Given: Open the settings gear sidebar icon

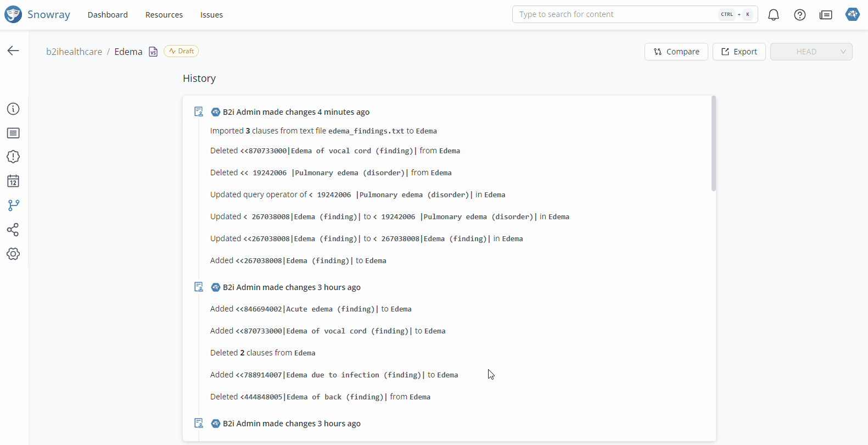Looking at the screenshot, I should coord(13,254).
